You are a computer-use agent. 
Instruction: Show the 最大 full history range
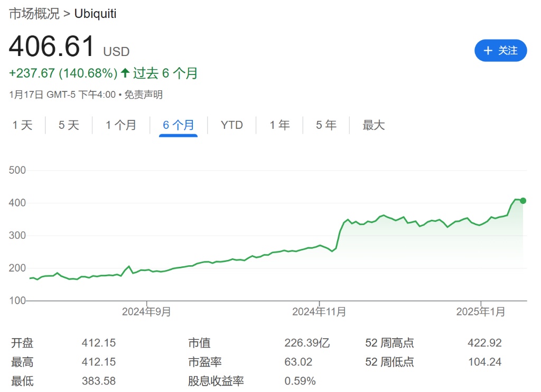pyautogui.click(x=374, y=125)
